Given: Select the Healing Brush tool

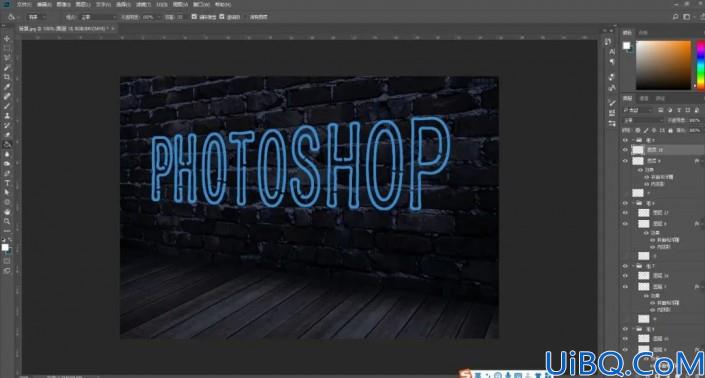Looking at the screenshot, I should pos(7,97).
